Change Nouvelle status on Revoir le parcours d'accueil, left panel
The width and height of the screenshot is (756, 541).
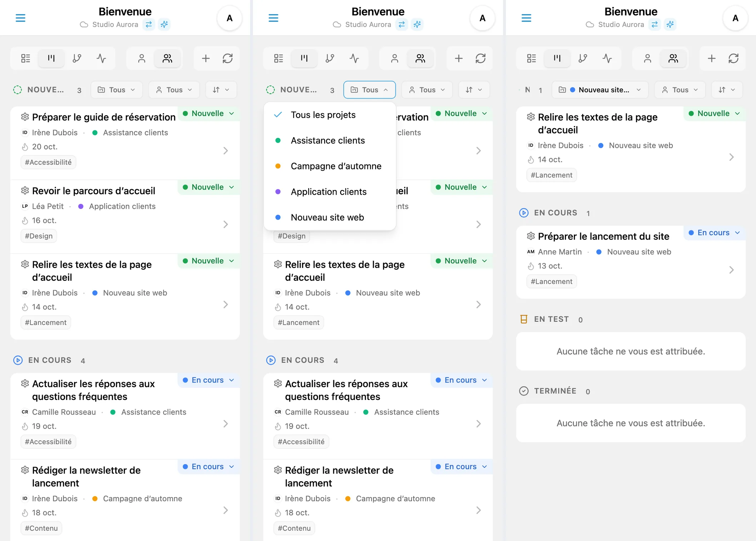coord(209,187)
